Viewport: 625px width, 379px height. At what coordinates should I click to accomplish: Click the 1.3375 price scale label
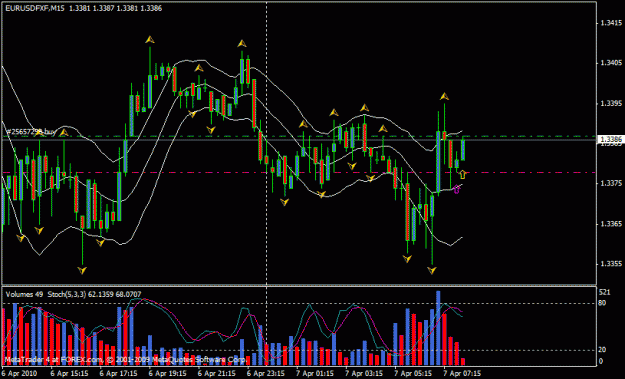click(611, 183)
